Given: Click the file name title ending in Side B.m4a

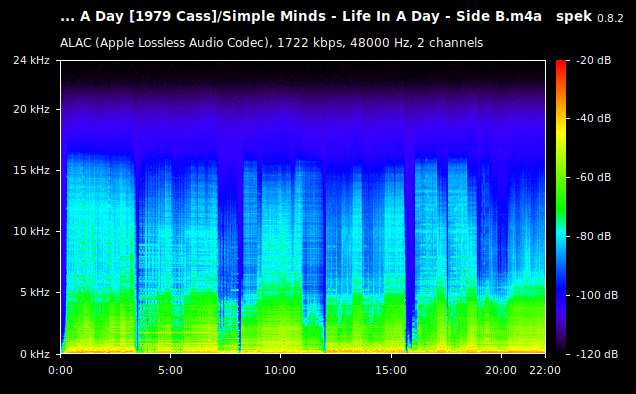Looking at the screenshot, I should [x=301, y=17].
